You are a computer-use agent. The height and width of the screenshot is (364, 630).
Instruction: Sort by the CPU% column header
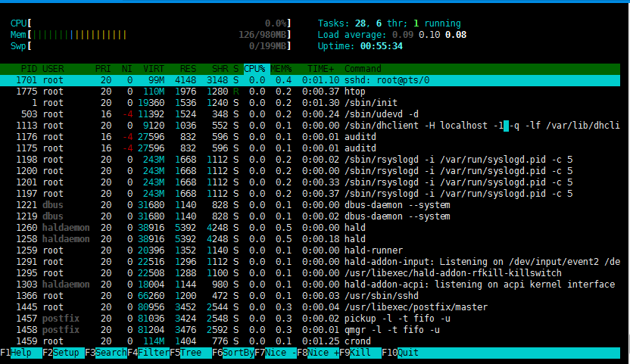click(254, 69)
